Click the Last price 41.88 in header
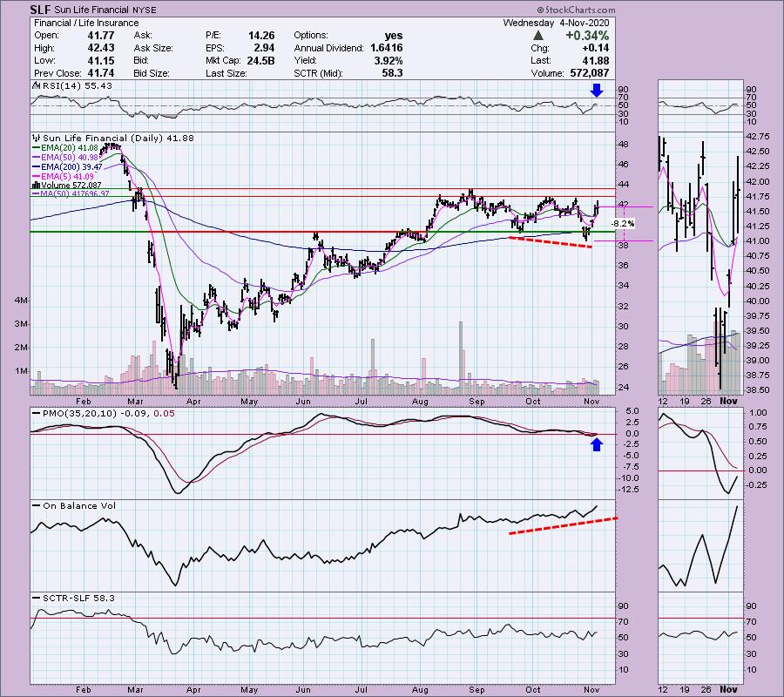The width and height of the screenshot is (784, 697). 596,60
